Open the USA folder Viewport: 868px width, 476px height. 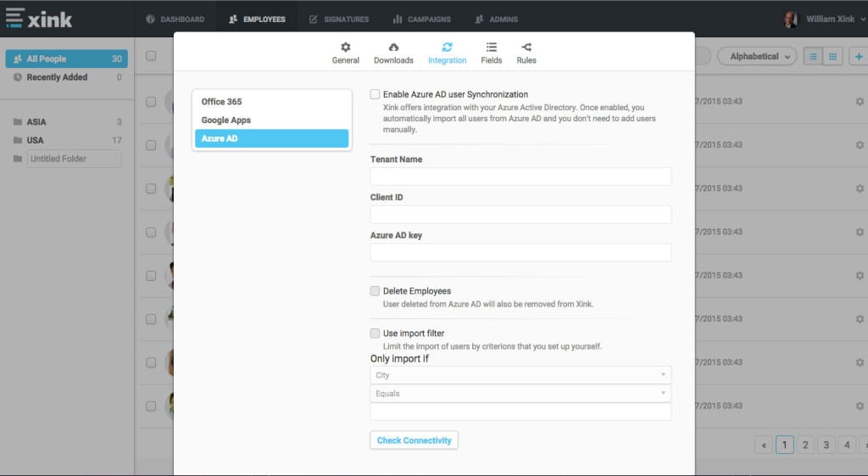(66, 140)
